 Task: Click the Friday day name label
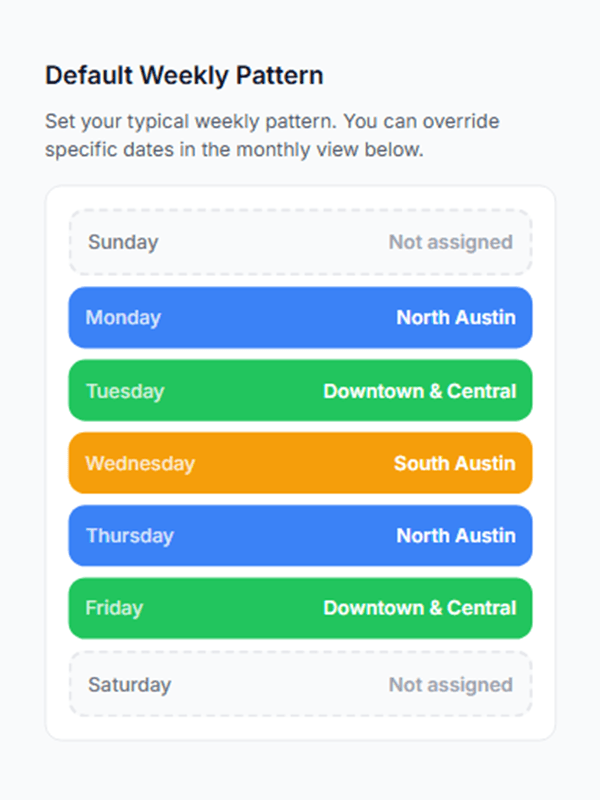pos(113,608)
